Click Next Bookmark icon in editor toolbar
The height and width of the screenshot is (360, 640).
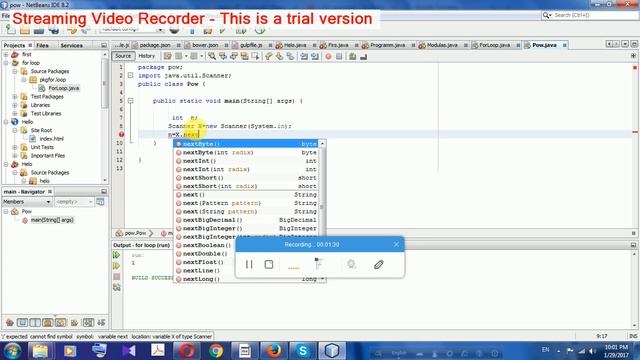tap(279, 56)
